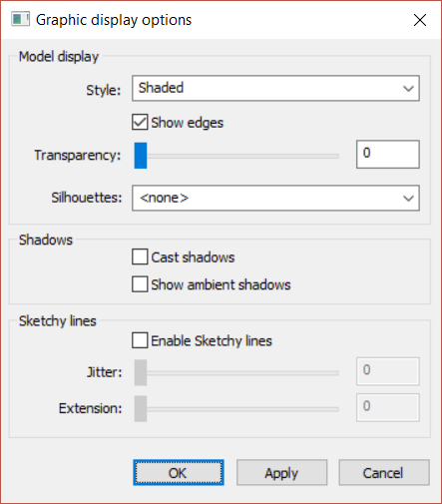Click the Cancel button
This screenshot has height=504, width=442.
(x=384, y=472)
